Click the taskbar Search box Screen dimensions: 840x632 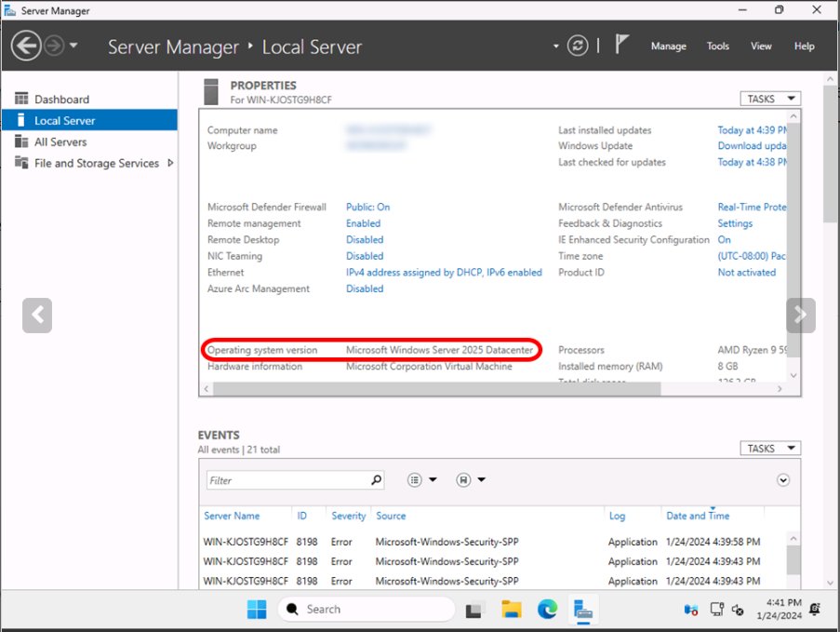pos(367,609)
